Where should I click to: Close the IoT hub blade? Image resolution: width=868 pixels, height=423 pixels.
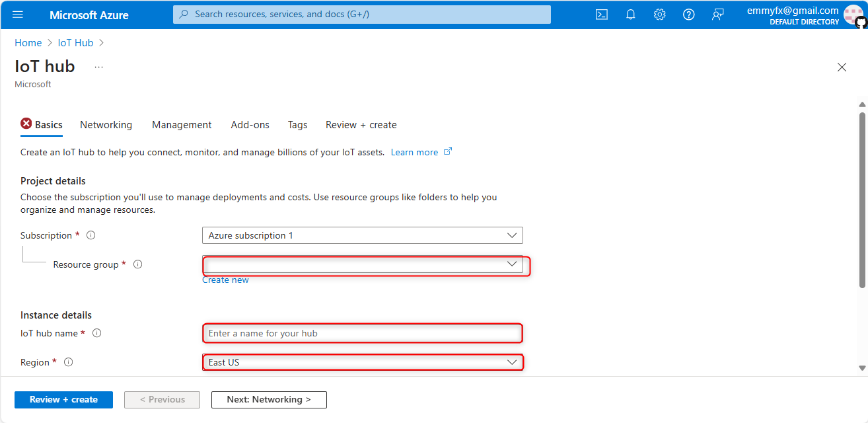point(842,67)
